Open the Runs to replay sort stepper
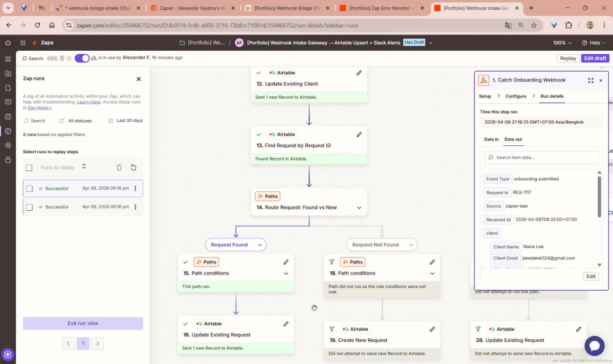 pos(83,167)
